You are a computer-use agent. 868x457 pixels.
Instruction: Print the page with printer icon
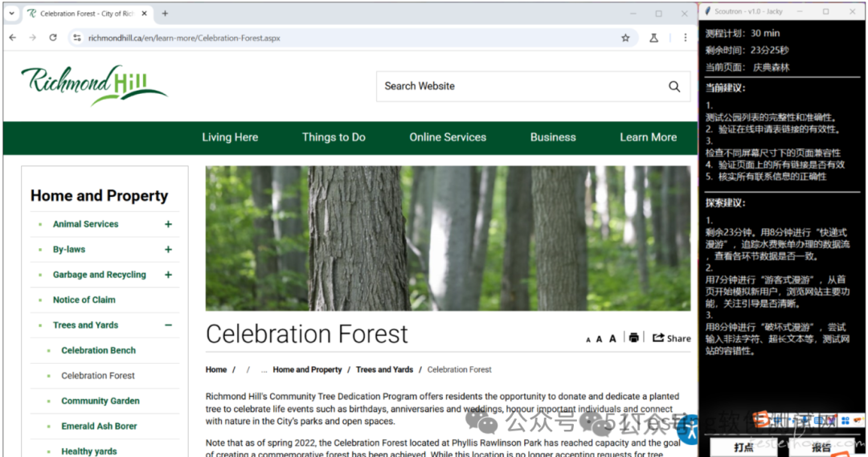click(634, 337)
